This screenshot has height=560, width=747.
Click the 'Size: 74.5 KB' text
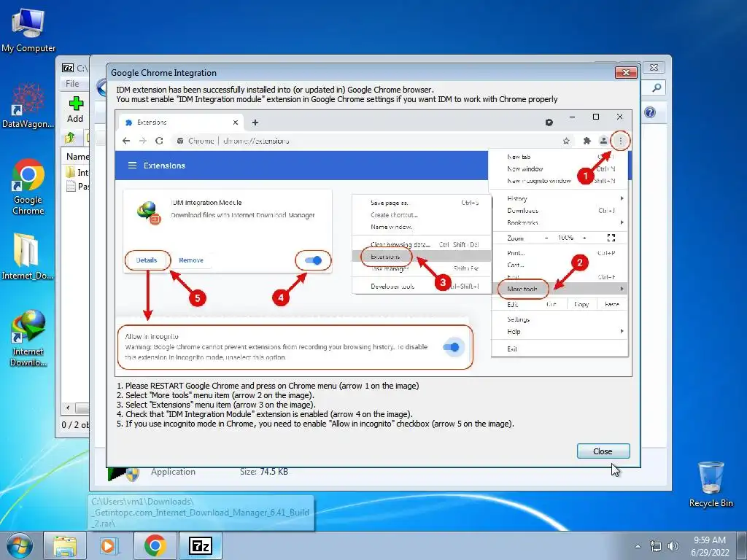pos(264,472)
